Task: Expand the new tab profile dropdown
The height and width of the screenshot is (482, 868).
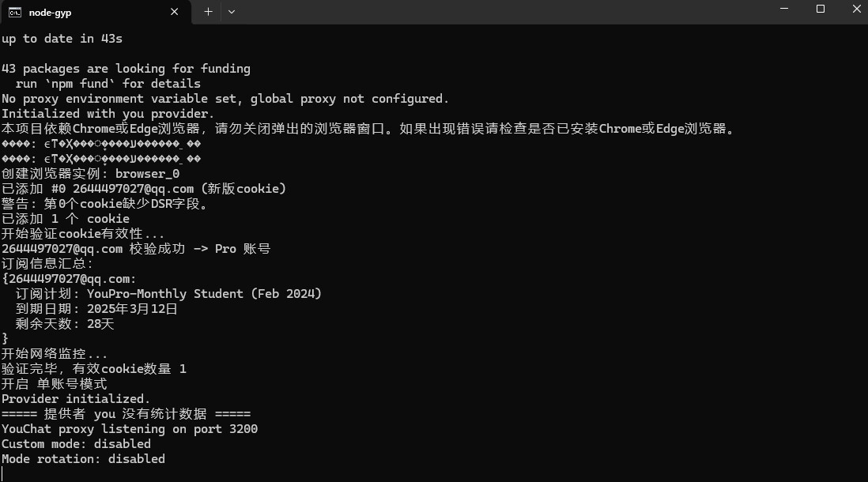Action: point(232,11)
